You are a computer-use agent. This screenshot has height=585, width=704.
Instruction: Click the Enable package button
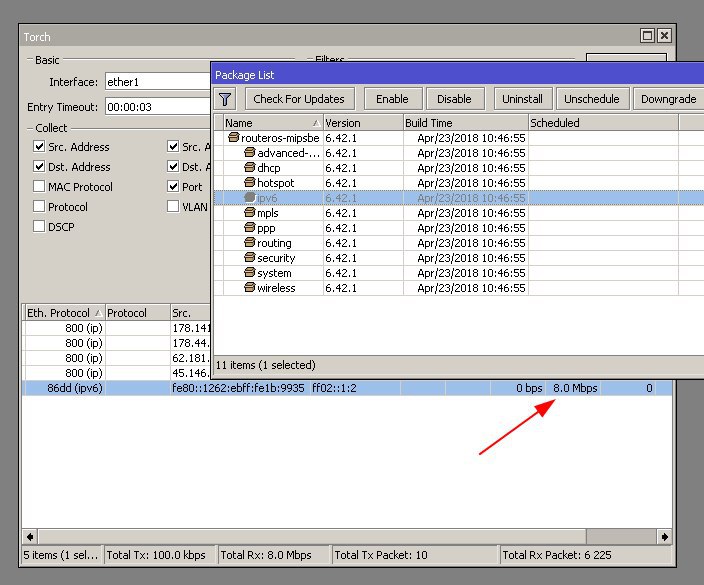coord(392,99)
